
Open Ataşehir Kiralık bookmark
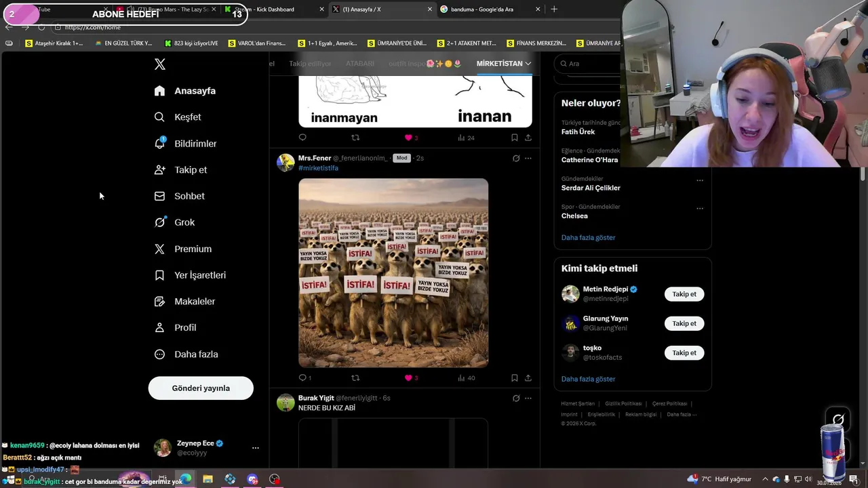point(54,43)
